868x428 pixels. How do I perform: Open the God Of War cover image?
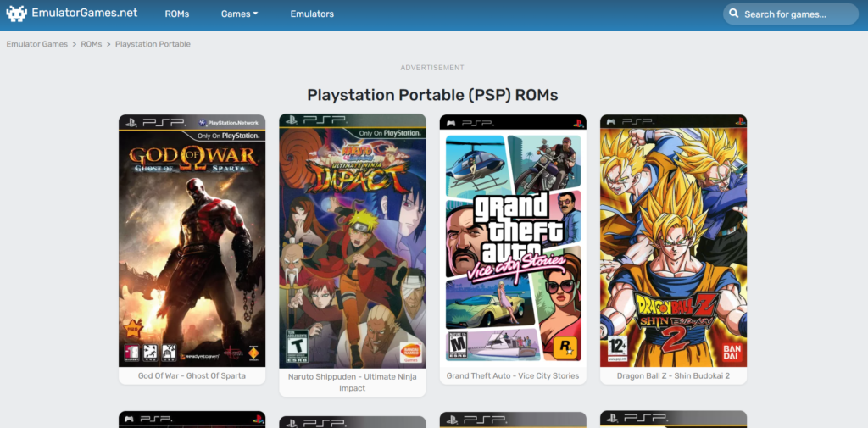tap(192, 241)
